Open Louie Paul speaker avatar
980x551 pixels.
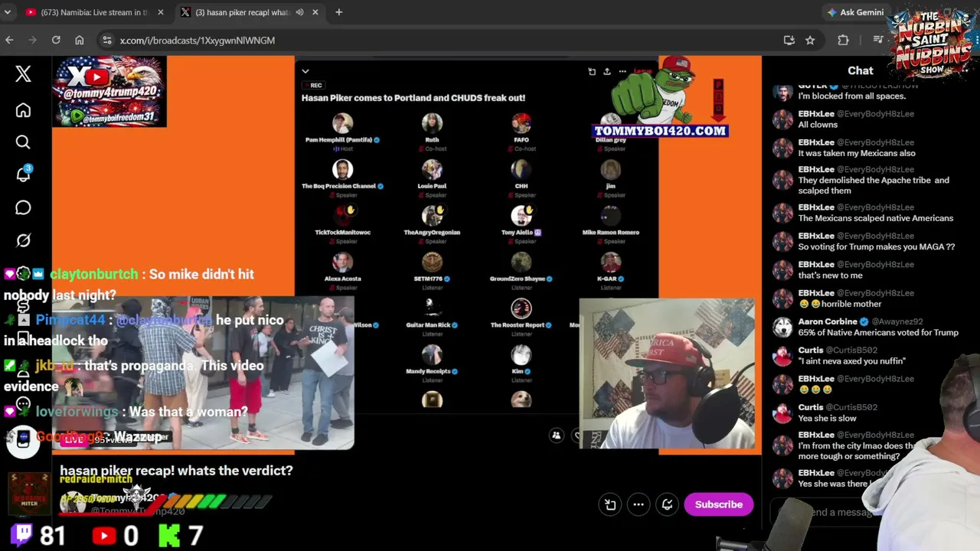tap(432, 169)
